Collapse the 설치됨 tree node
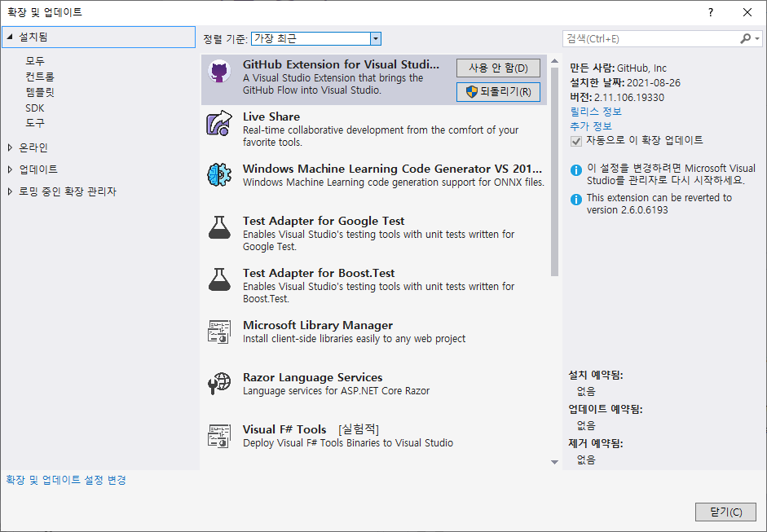The height and width of the screenshot is (532, 767). click(x=10, y=37)
